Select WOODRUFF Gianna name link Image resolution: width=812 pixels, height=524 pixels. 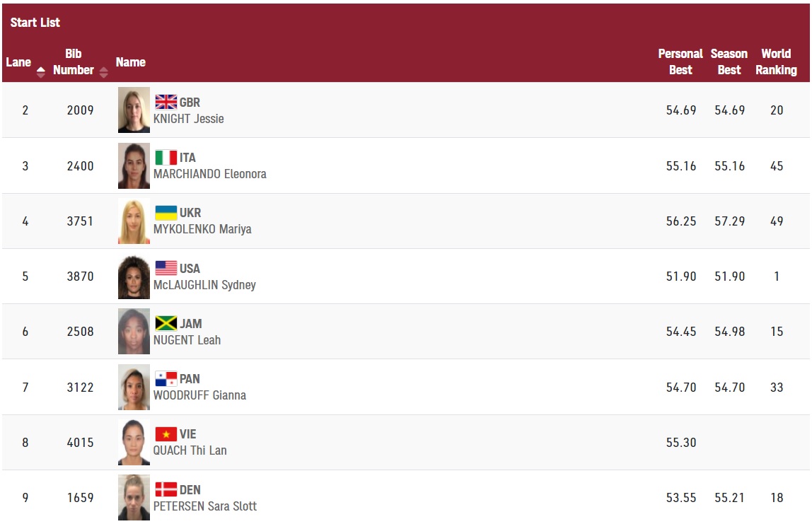coord(200,395)
